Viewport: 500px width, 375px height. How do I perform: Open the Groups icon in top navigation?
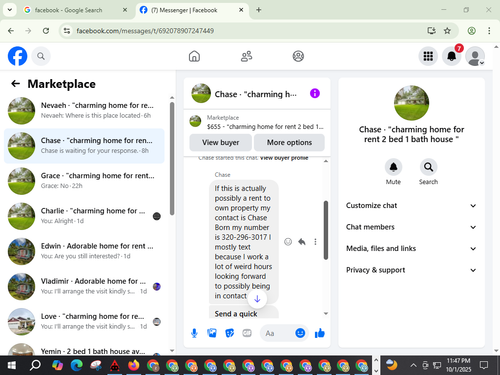pos(298,56)
